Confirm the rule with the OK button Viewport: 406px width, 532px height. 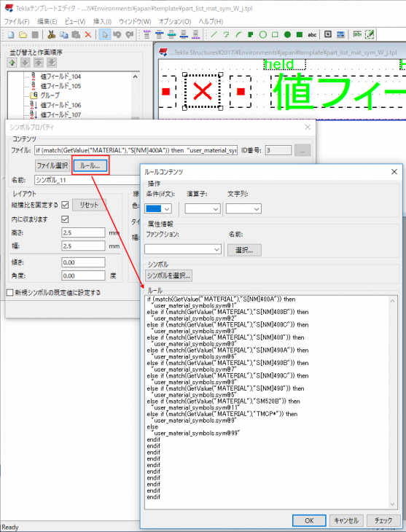(x=309, y=520)
